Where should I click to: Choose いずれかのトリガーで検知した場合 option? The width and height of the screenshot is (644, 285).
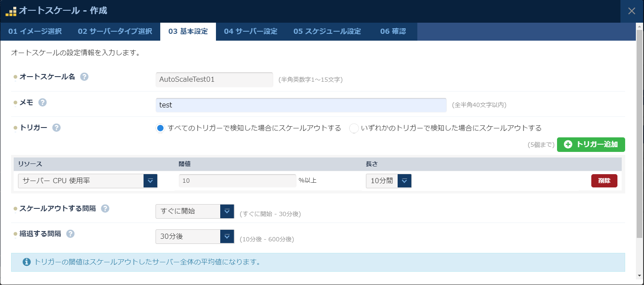tap(353, 127)
